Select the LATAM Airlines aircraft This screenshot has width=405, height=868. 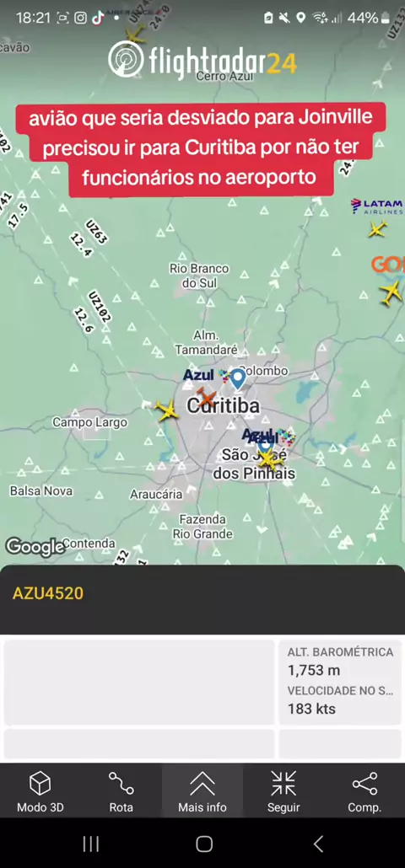point(377,228)
